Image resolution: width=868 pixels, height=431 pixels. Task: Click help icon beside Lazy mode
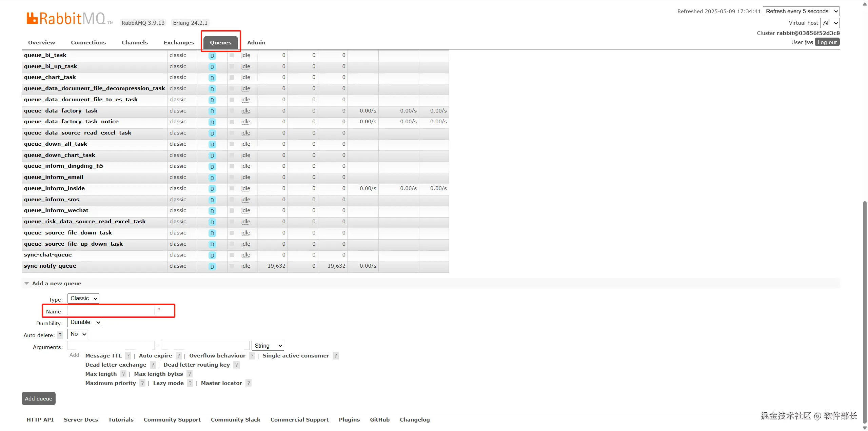coord(190,383)
